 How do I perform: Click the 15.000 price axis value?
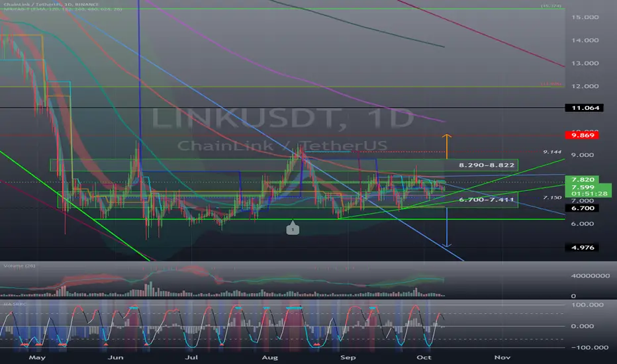point(585,17)
